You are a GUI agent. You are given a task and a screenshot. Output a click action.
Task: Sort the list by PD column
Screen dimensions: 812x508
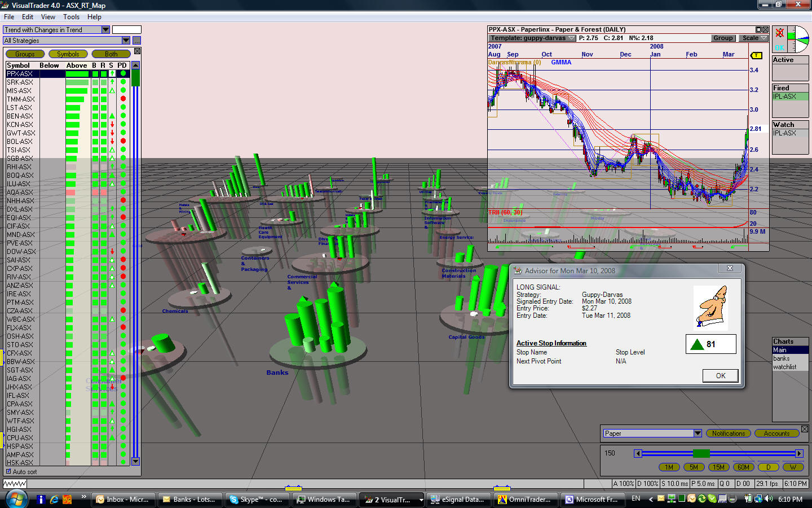pyautogui.click(x=122, y=65)
